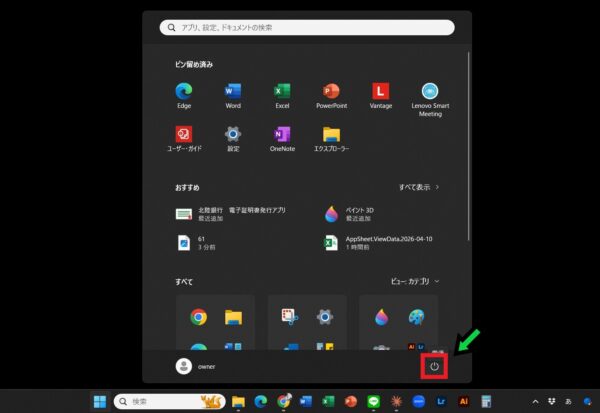Click the power button in Start menu
This screenshot has width=600, height=413.
pyautogui.click(x=434, y=367)
